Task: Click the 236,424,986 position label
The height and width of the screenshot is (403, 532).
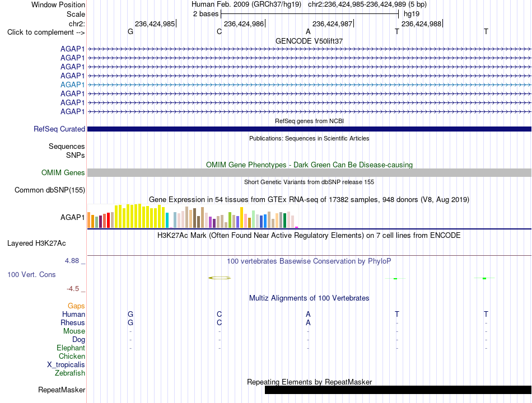Action: tap(244, 24)
